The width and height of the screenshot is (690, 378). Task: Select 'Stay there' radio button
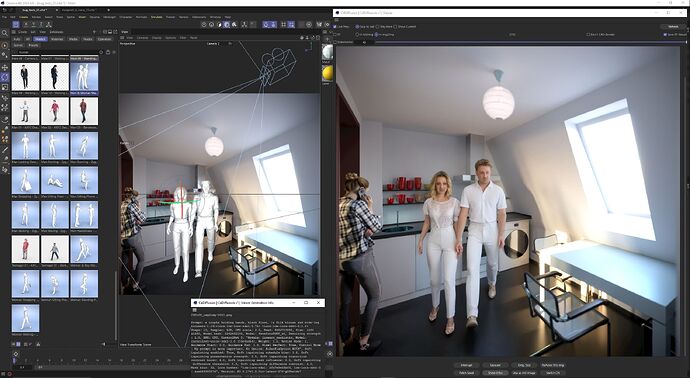click(x=378, y=26)
